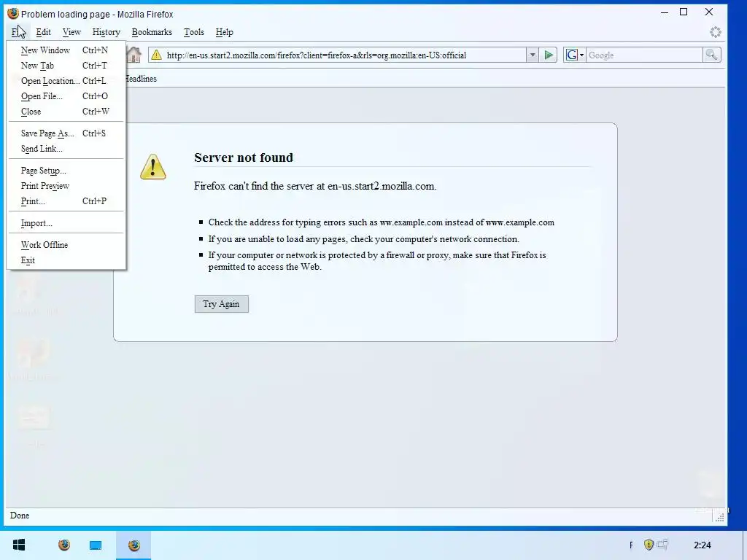This screenshot has width=747, height=560.
Task: Click the window resize grip in status bar
Action: [x=720, y=517]
